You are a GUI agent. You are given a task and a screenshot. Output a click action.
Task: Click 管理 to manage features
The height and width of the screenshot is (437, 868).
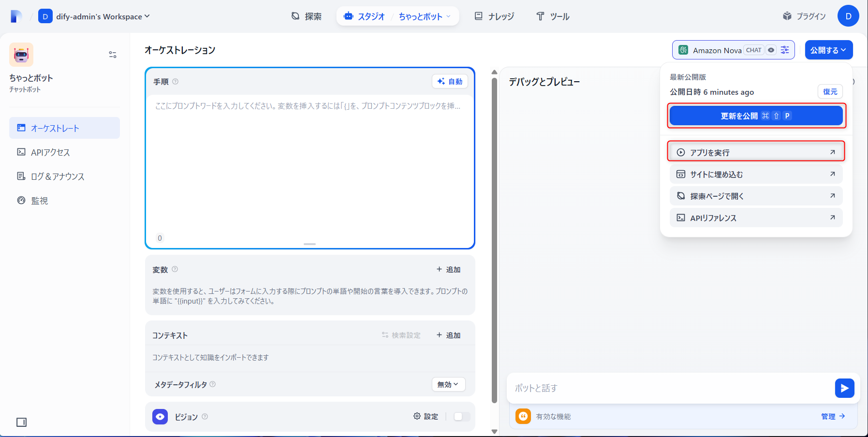click(833, 416)
